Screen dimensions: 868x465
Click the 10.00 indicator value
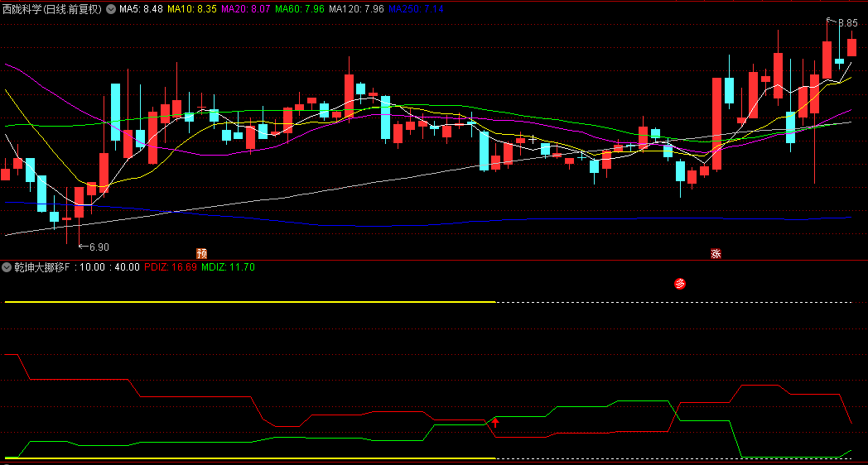pos(92,267)
